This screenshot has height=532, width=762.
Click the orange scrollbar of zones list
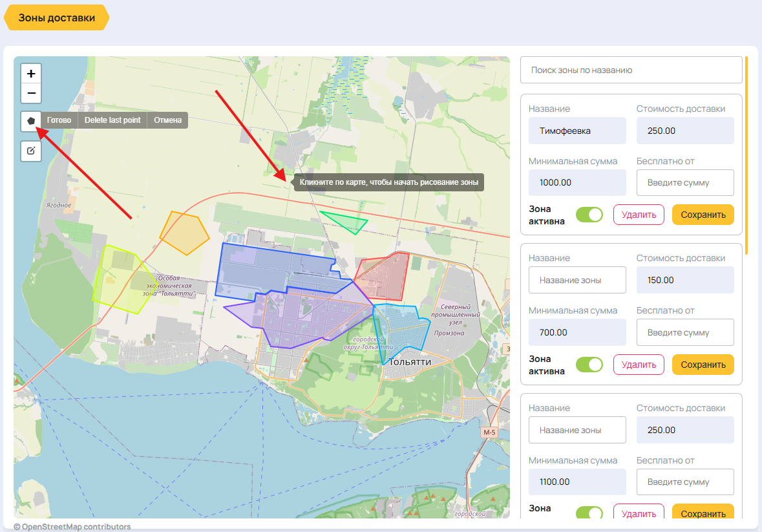point(746,156)
